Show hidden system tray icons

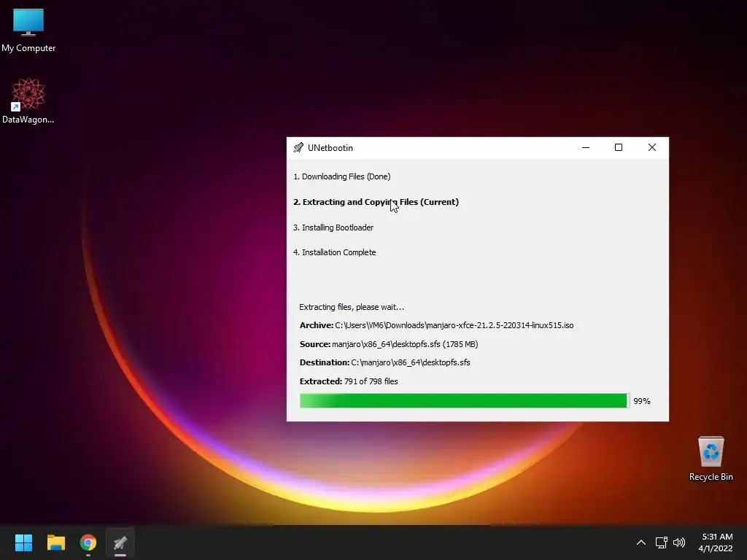coord(641,542)
